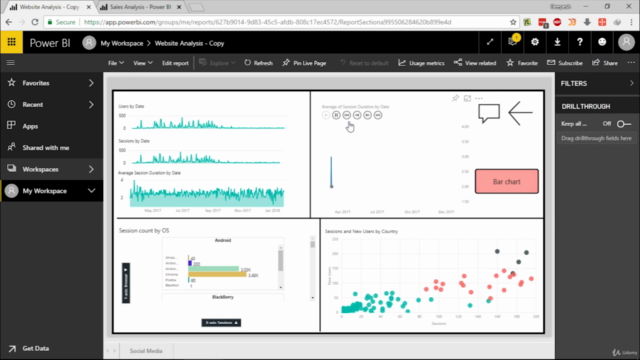
Task: Open the Explore dropdown
Action: pyautogui.click(x=218, y=63)
